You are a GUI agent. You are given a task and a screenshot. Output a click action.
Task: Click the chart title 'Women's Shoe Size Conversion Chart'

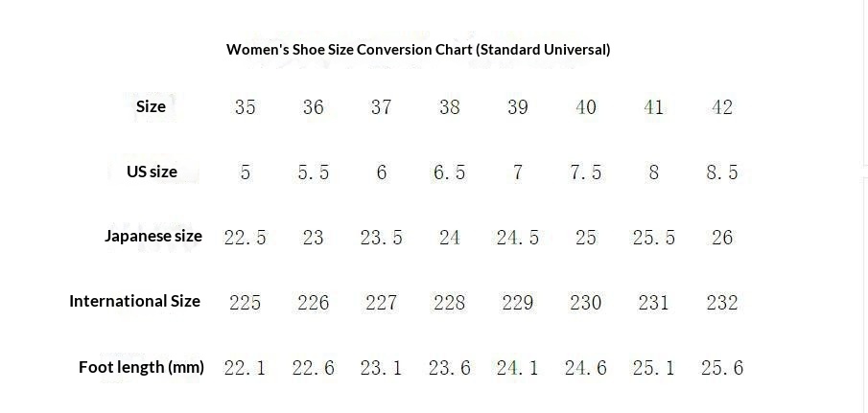click(418, 49)
